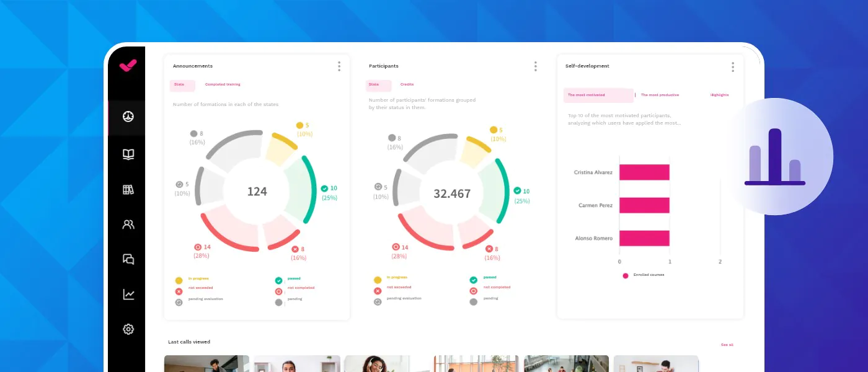
Task: Open the dashboard icon in the sidebar
Action: pos(128,117)
